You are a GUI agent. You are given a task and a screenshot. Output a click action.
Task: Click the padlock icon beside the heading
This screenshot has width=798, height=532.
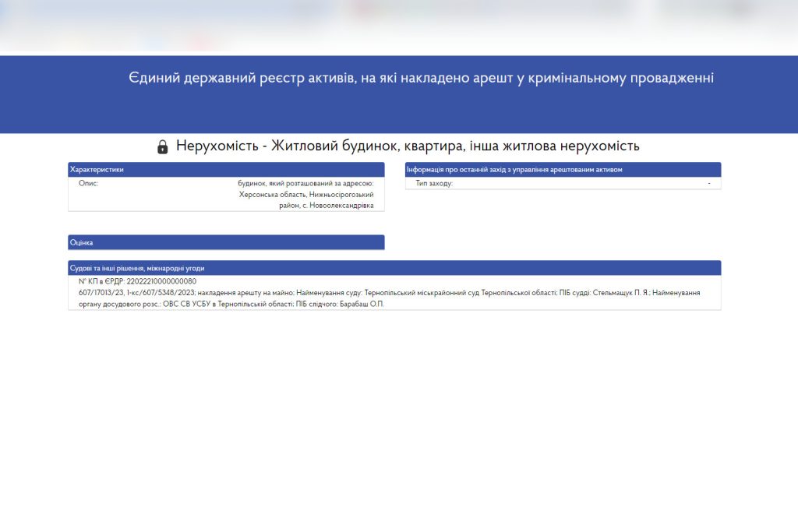[x=162, y=146]
